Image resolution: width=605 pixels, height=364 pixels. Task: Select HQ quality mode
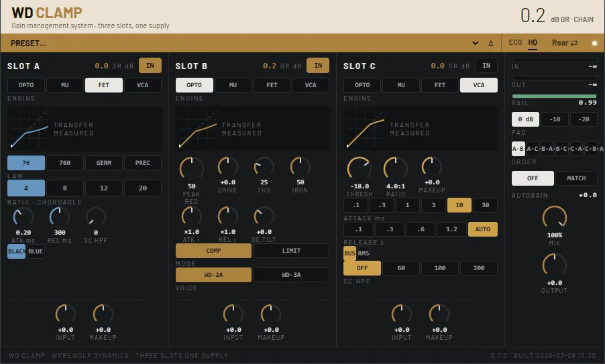(x=533, y=43)
